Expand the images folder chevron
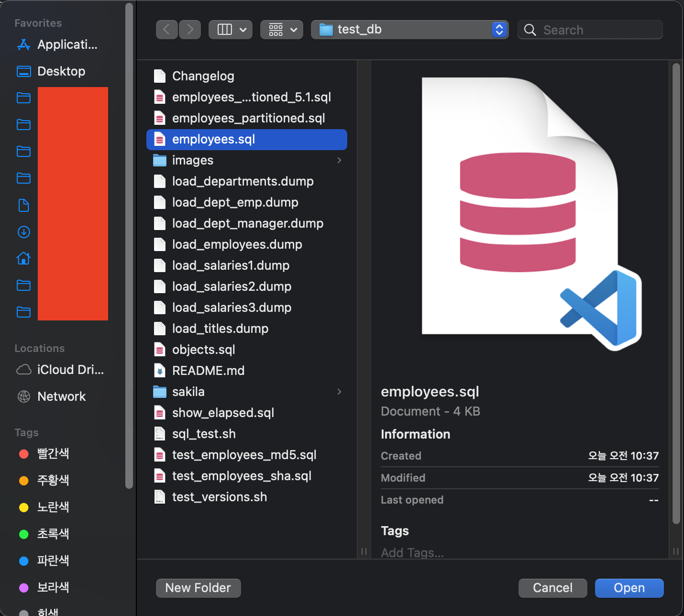This screenshot has width=684, height=616. pos(339,160)
